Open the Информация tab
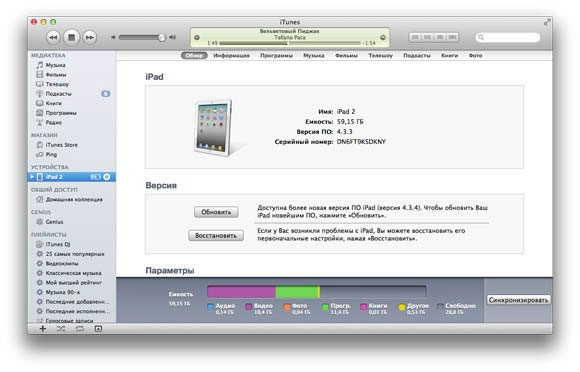The image size is (580, 372). point(232,55)
